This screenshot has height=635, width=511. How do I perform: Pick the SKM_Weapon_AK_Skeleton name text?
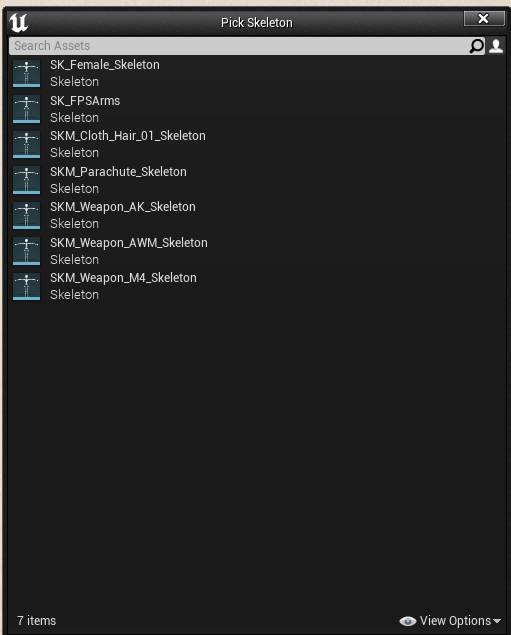pos(123,207)
